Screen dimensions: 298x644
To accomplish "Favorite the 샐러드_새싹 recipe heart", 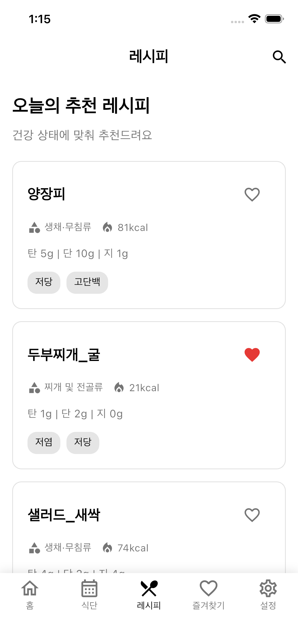I will click(x=252, y=515).
